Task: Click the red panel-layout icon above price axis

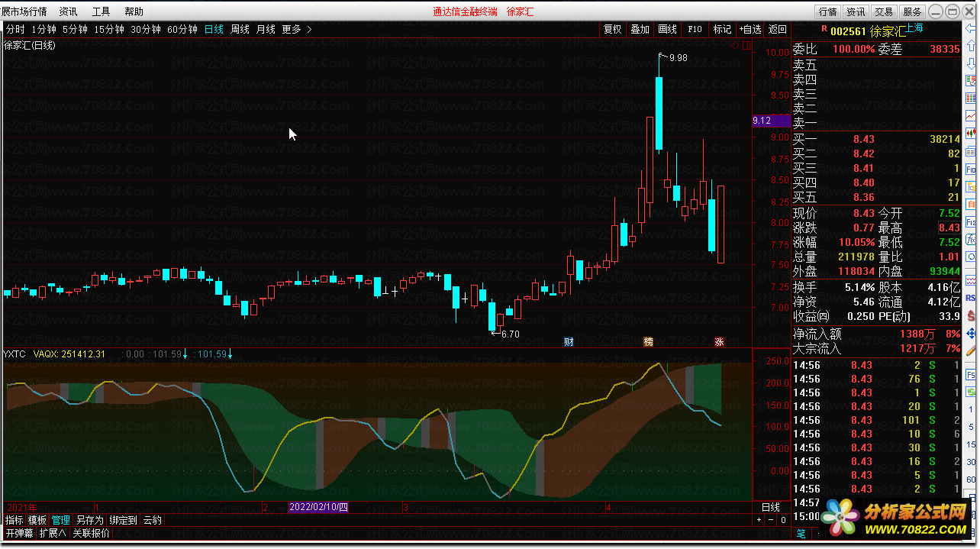Action: [746, 46]
